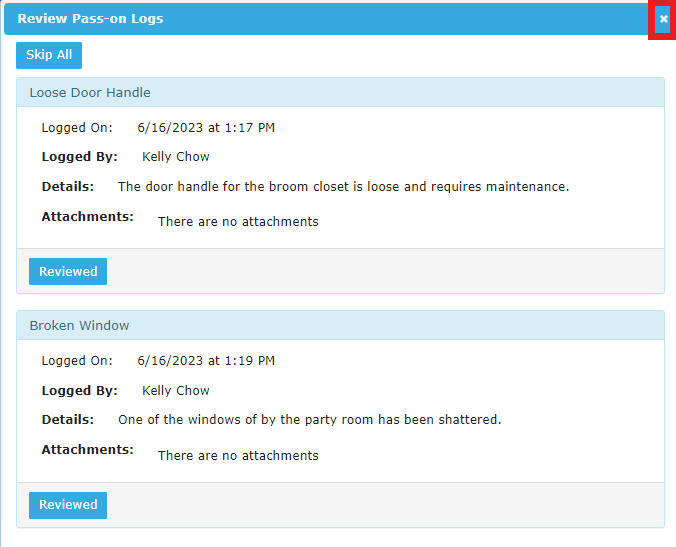Select the Loose Door Handle panel header
This screenshot has width=676, height=547.
tap(340, 92)
